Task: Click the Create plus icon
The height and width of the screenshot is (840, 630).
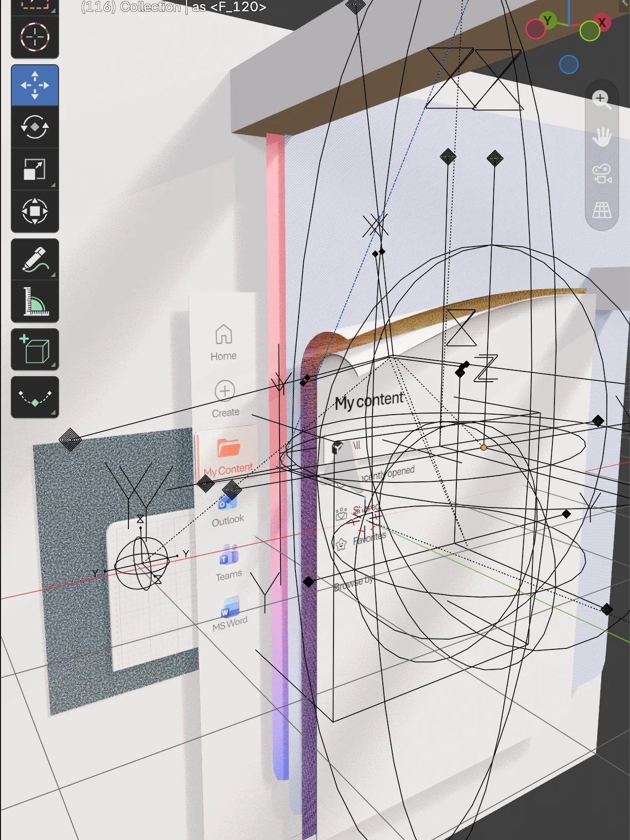Action: click(x=225, y=390)
